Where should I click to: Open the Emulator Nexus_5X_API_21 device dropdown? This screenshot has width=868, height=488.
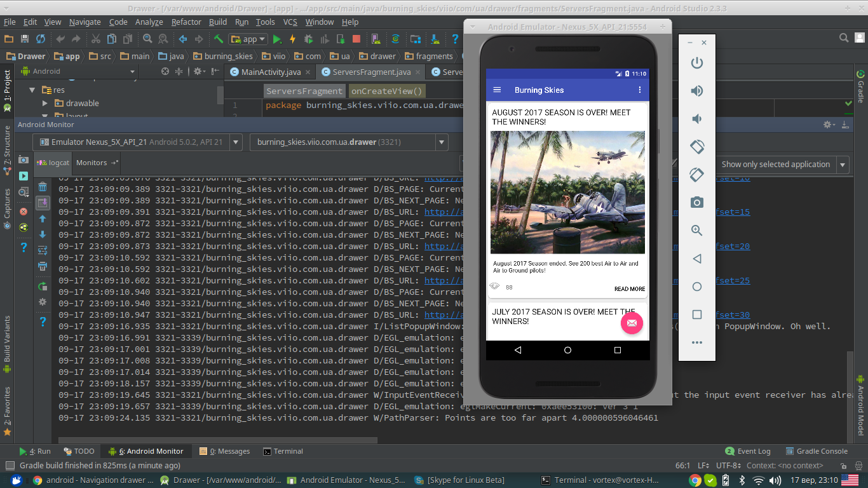click(x=137, y=142)
